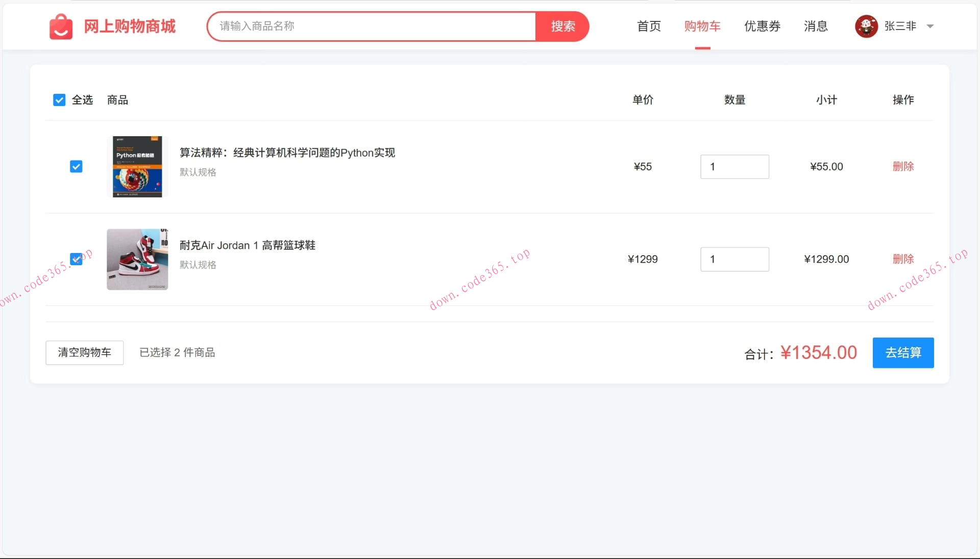Click the book quantity input box
This screenshot has width=980, height=559.
click(x=734, y=166)
